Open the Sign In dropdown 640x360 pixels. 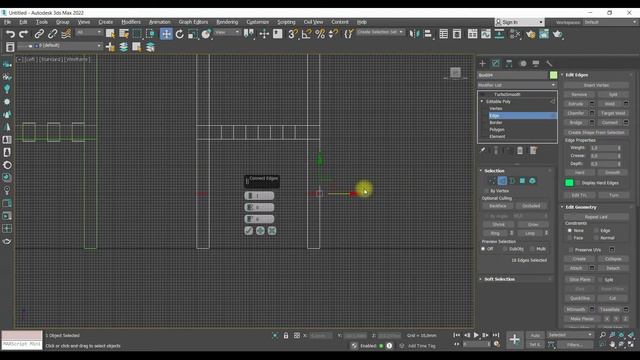[519, 22]
